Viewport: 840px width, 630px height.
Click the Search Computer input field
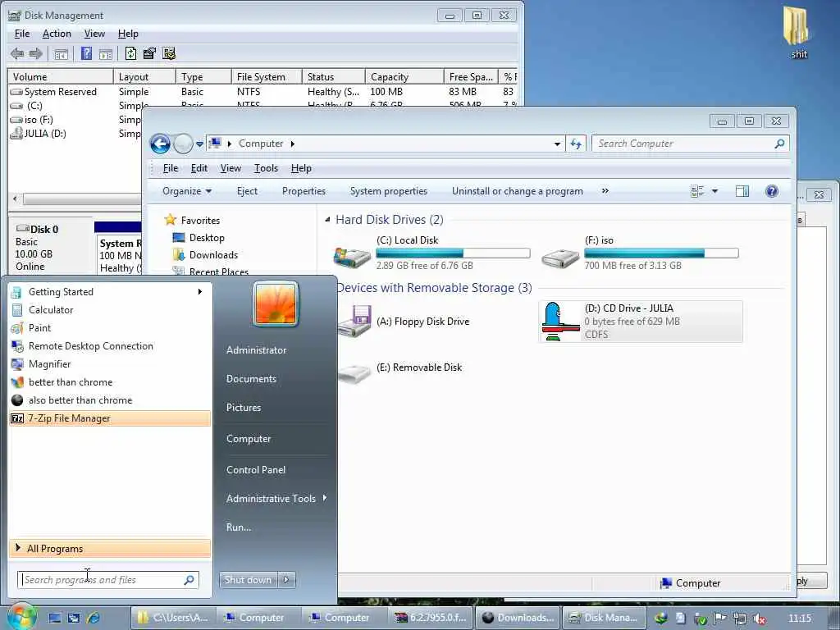(x=691, y=144)
